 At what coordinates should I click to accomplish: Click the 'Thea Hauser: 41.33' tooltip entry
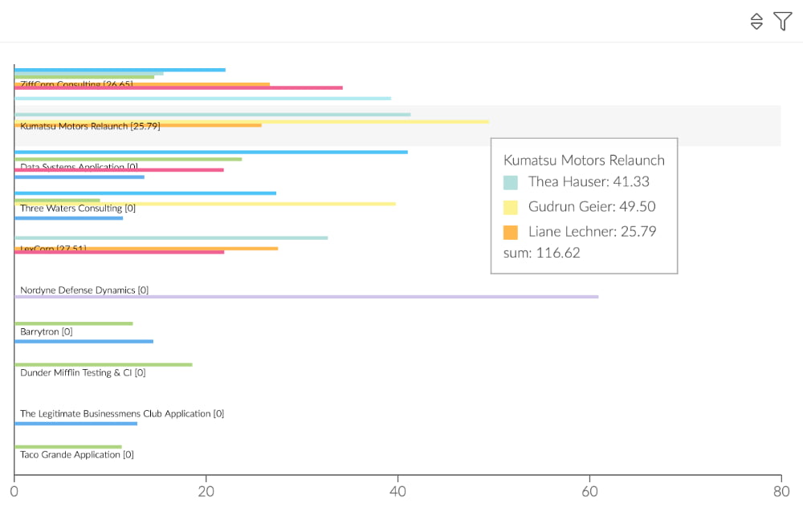point(589,181)
